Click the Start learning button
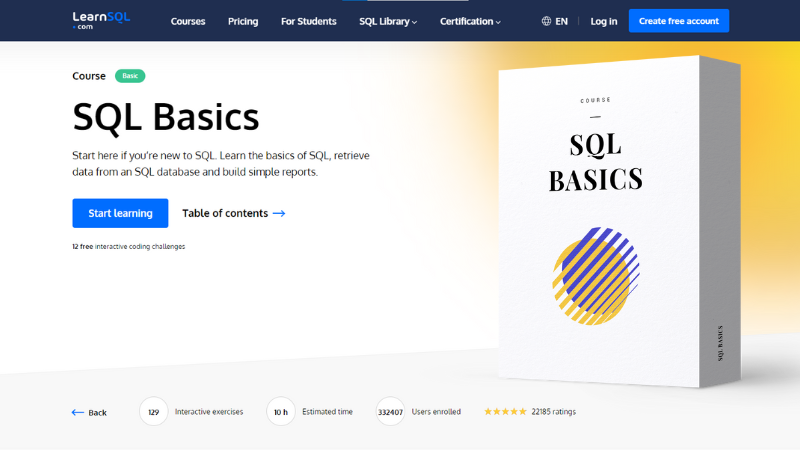The image size is (800, 450). point(120,213)
